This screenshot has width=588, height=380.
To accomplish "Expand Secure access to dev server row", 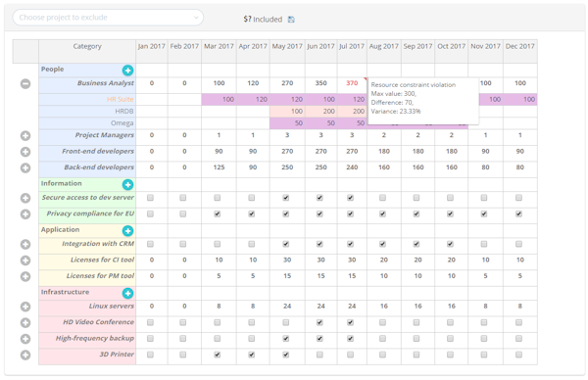I will coord(25,198).
